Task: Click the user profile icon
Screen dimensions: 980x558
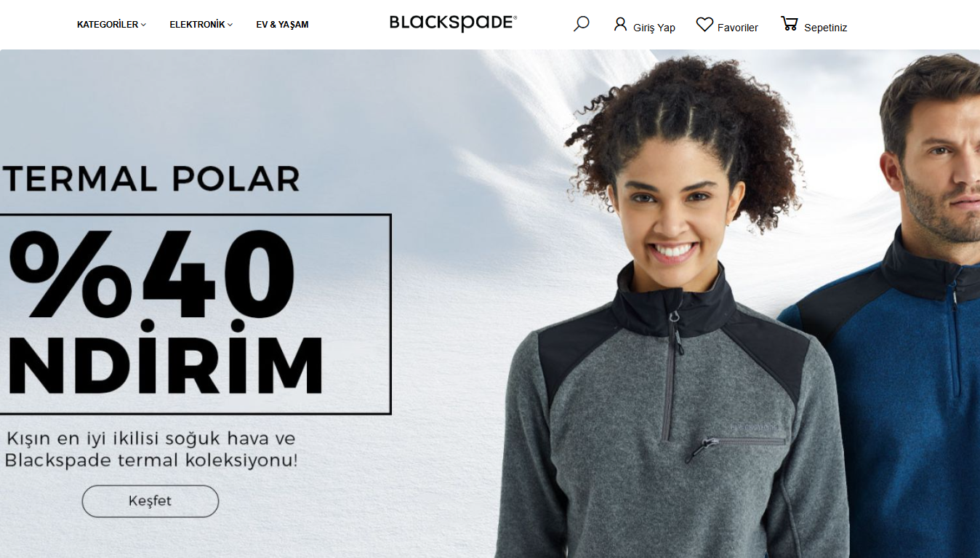Action: coord(620,24)
